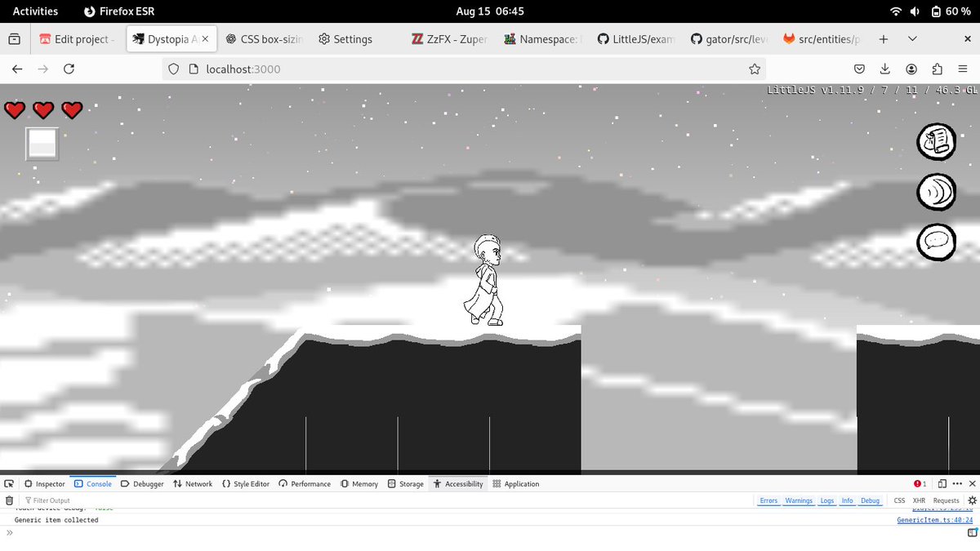Switch to the Edit project tab
This screenshot has width=980, height=551.
(76, 39)
